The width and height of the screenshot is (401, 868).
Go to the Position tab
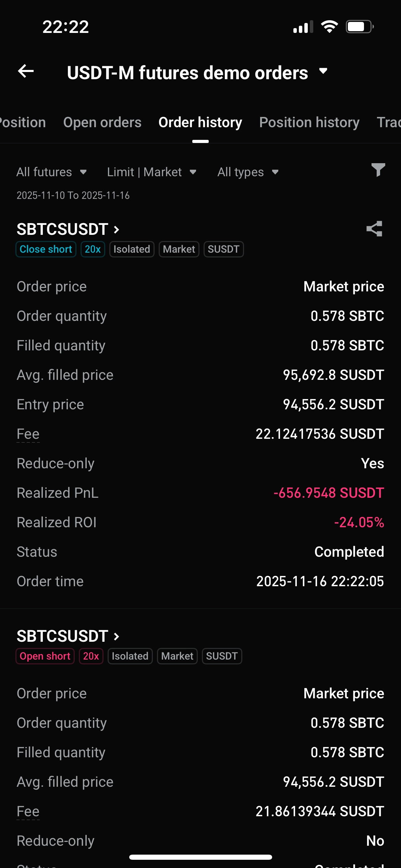(23, 122)
